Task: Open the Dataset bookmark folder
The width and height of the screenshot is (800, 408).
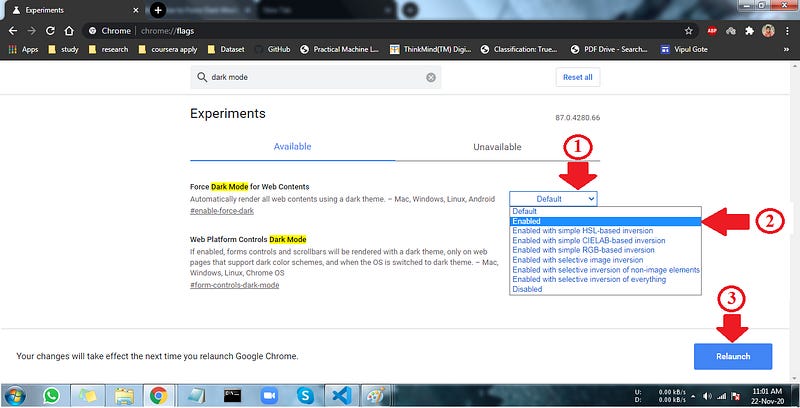Action: [226, 49]
